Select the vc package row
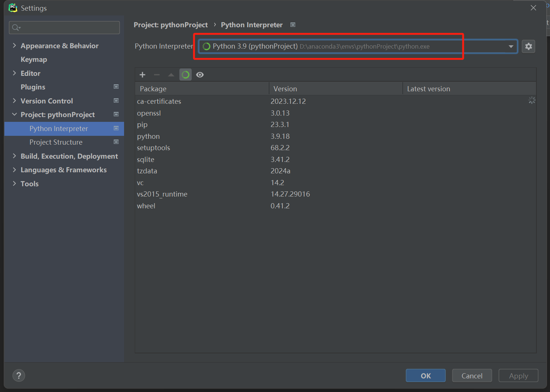Screen dimensions: 550x392 click(335, 183)
